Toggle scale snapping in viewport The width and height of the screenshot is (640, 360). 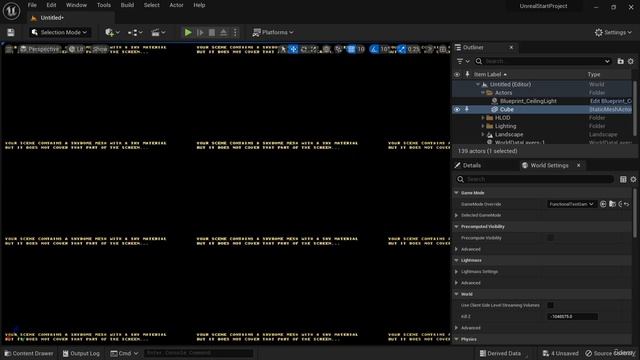402,49
